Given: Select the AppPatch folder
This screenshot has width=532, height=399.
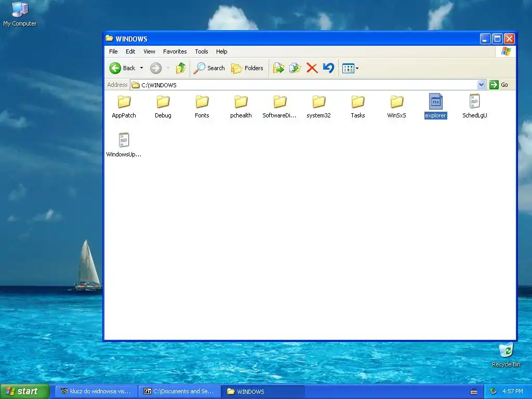Looking at the screenshot, I should (124, 107).
